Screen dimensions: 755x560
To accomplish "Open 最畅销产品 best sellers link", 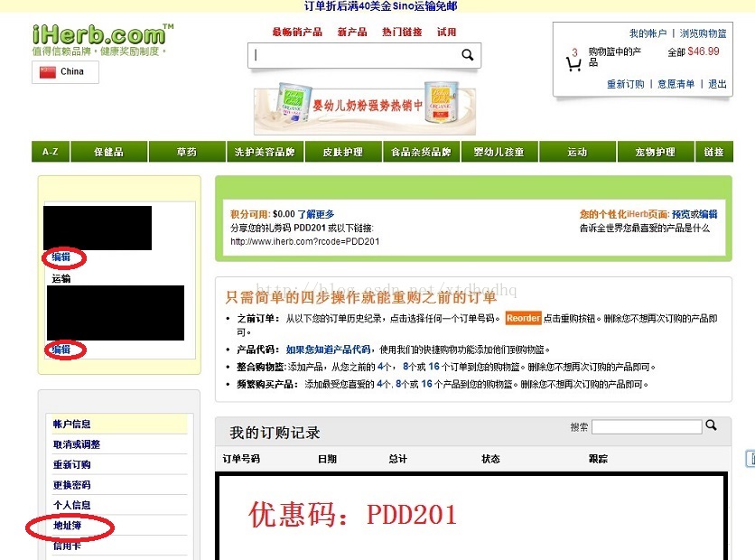I will 297,33.
